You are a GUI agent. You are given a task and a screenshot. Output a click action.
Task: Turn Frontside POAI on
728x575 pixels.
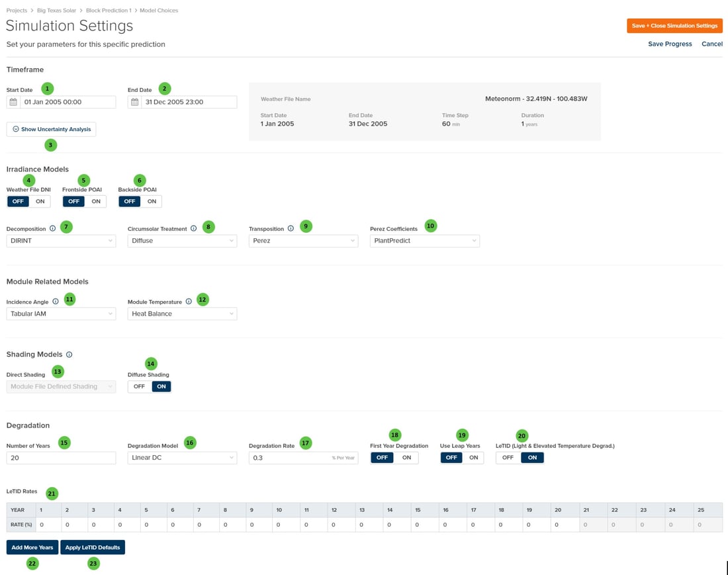click(x=96, y=201)
